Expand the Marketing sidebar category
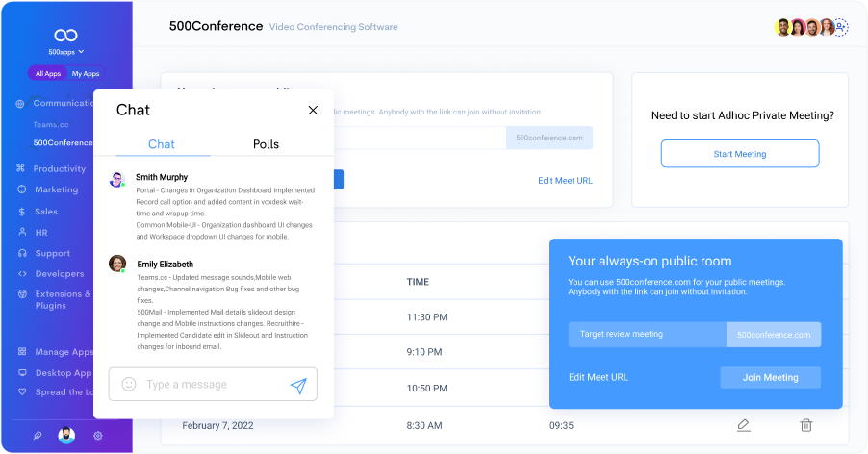The image size is (868, 454). pos(56,189)
